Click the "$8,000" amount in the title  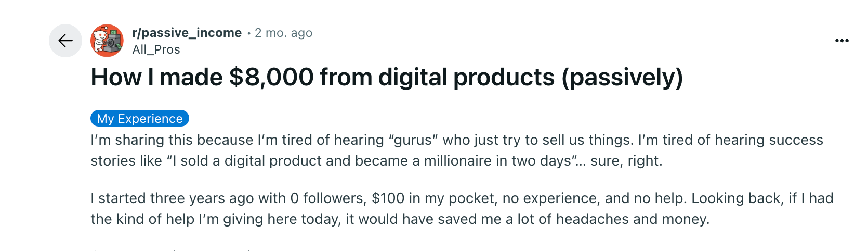click(271, 78)
